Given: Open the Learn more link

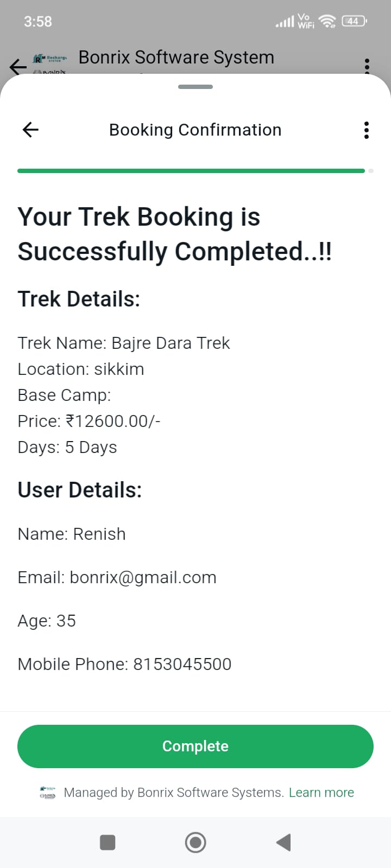Looking at the screenshot, I should [x=321, y=793].
